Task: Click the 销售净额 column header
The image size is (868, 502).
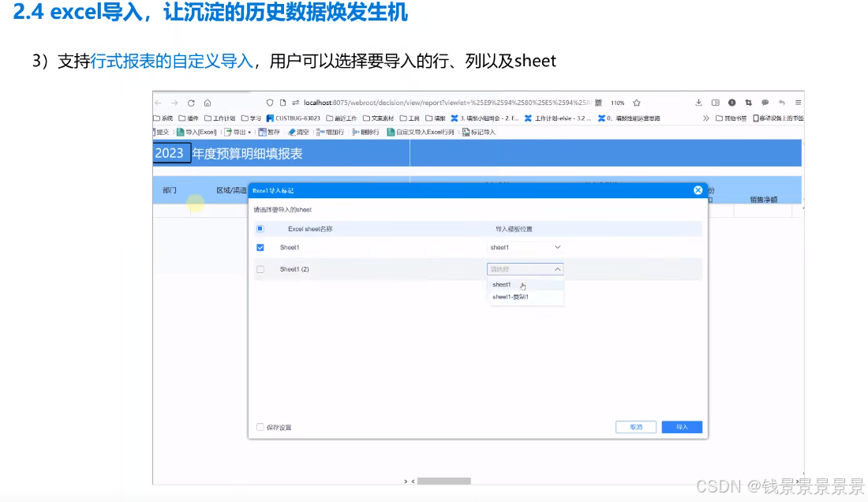Action: [x=764, y=200]
